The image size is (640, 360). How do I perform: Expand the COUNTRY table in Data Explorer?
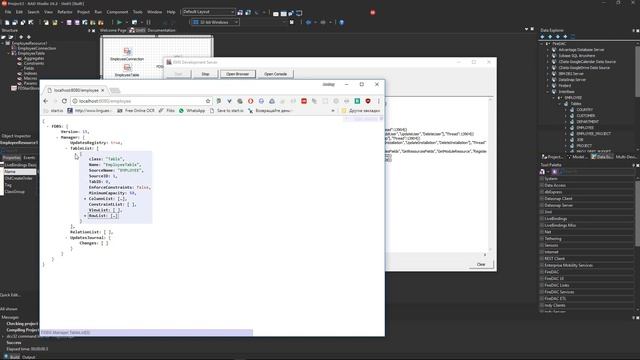coord(566,110)
